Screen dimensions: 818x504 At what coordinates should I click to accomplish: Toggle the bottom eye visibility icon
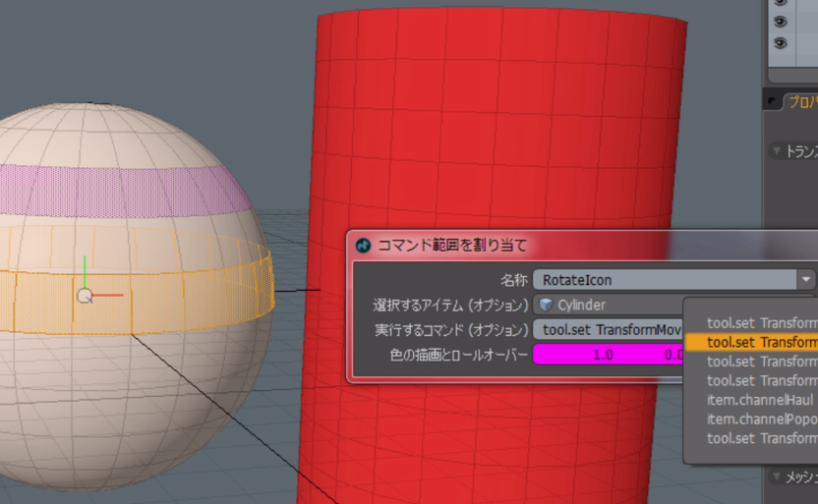pyautogui.click(x=781, y=43)
